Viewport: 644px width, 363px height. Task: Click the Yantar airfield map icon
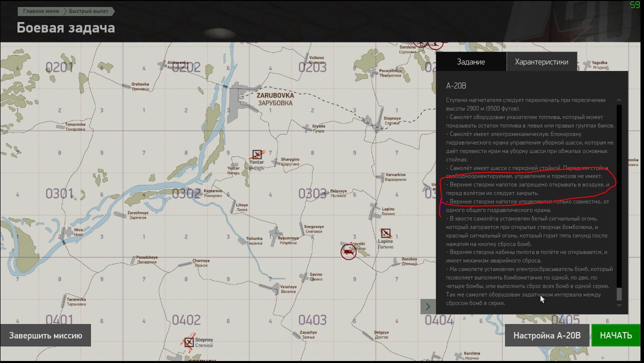coord(257,154)
